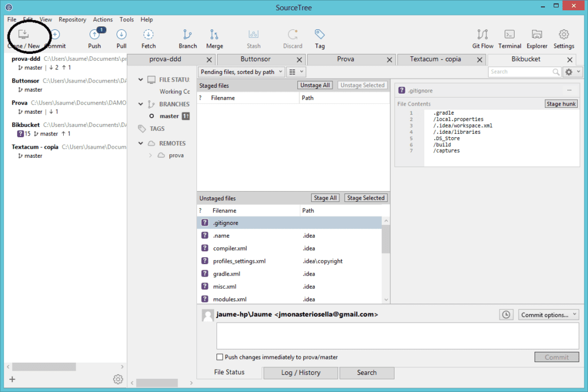Screen dimensions: 588x392
Task: Create a new branch with Branch icon
Action: tap(187, 36)
